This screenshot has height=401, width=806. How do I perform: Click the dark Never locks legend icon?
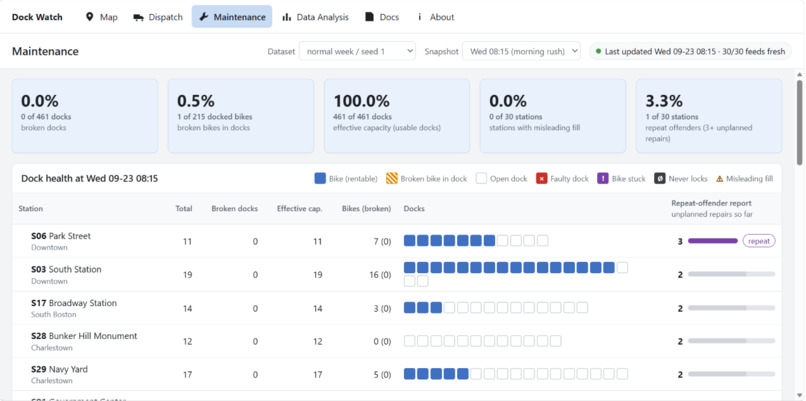click(x=660, y=178)
